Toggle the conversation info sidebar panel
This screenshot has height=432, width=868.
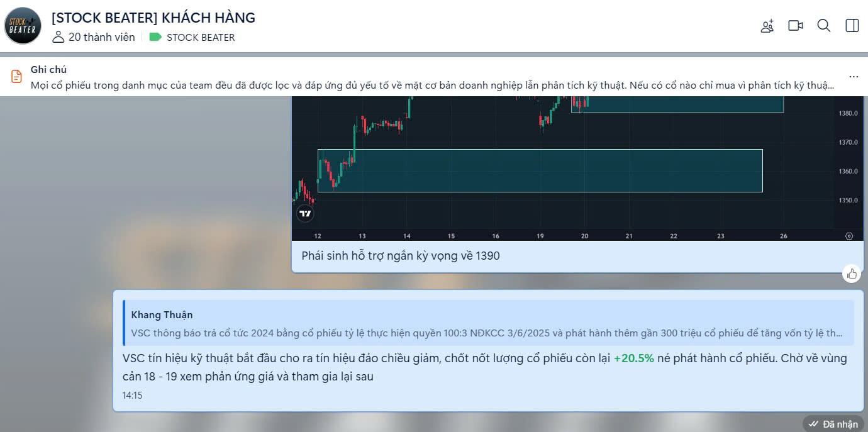click(x=852, y=26)
